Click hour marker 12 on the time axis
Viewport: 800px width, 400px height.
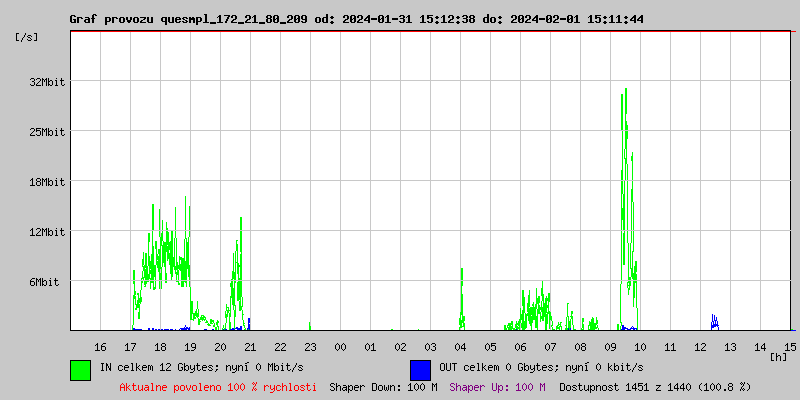[x=700, y=347]
